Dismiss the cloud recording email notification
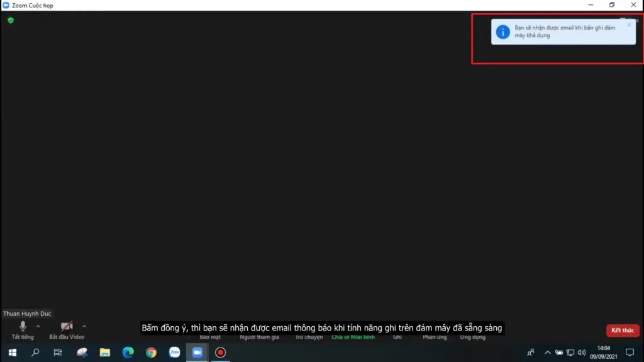The image size is (644, 362). [x=629, y=25]
